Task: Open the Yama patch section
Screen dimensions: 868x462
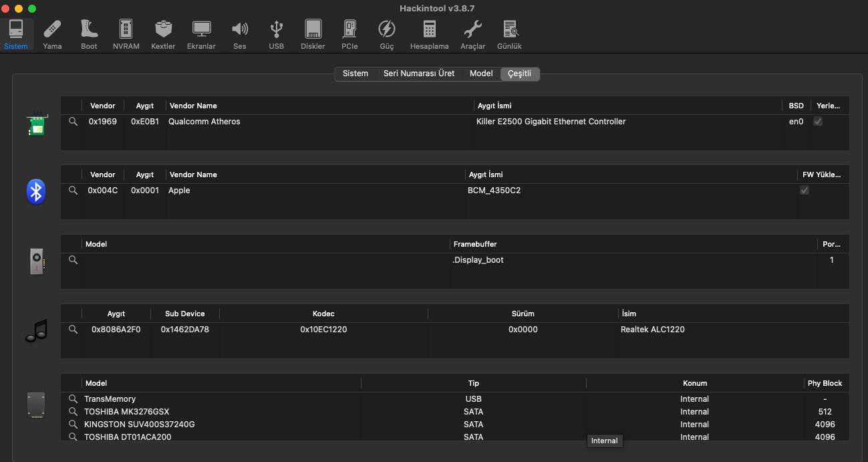Action: [x=52, y=34]
